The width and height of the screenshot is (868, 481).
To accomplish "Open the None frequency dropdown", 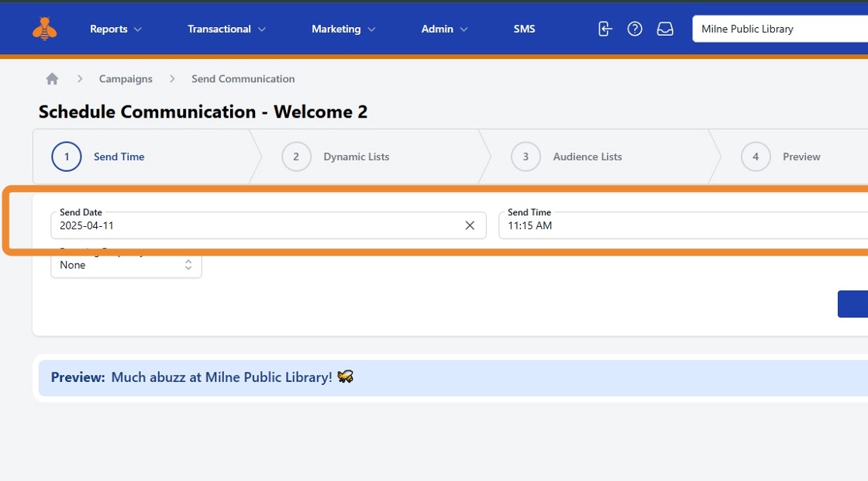I will (x=126, y=265).
